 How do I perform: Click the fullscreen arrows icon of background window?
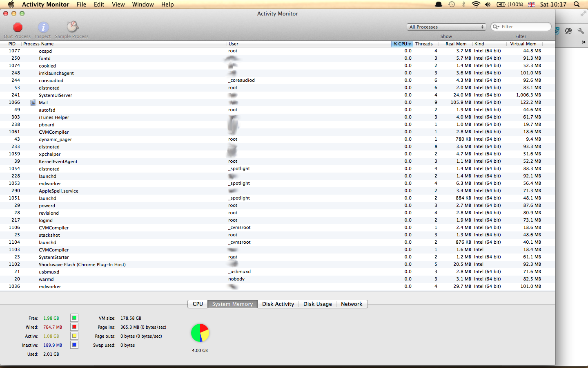pyautogui.click(x=583, y=14)
